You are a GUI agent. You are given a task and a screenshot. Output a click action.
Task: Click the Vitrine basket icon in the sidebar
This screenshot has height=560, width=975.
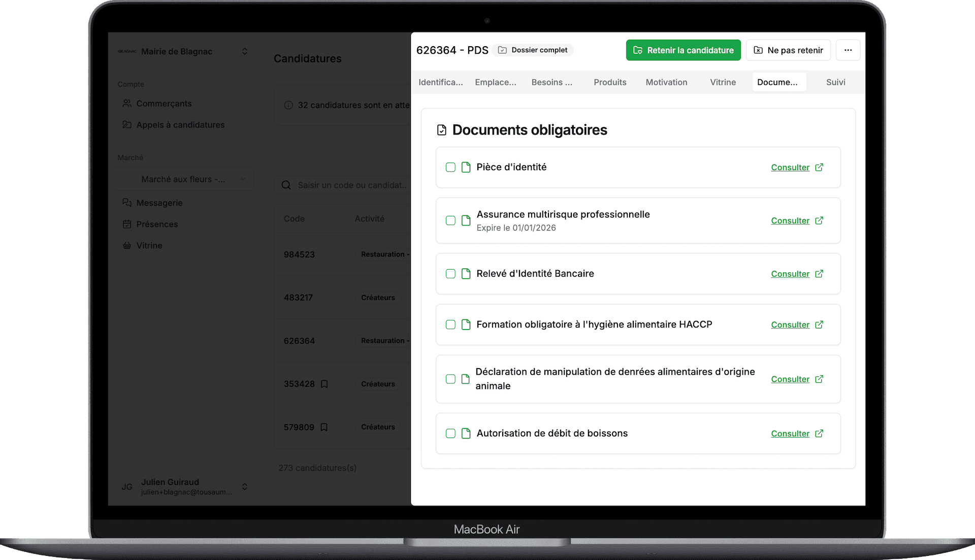(127, 245)
